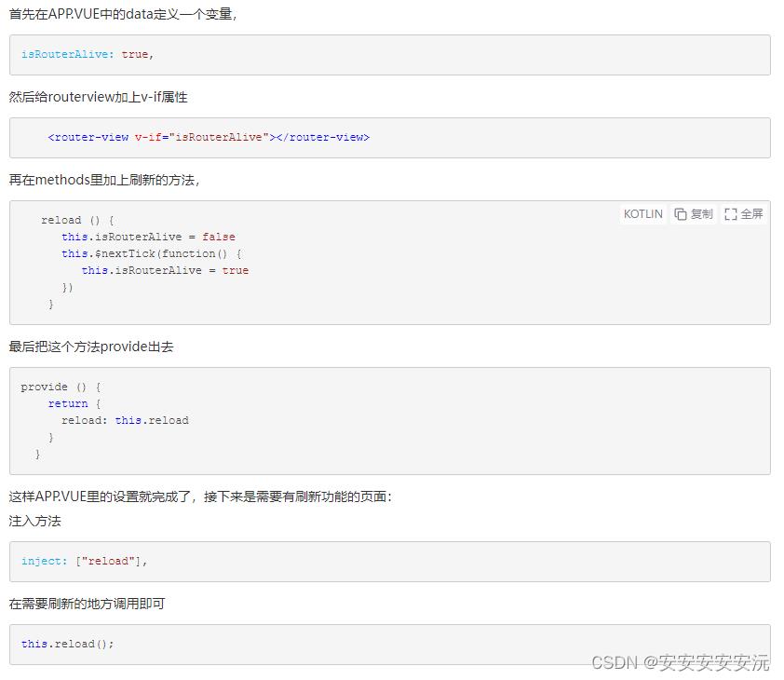Screen dimensions: 784x680
Task: Click the CSDN author watermark text
Action: tap(680, 662)
